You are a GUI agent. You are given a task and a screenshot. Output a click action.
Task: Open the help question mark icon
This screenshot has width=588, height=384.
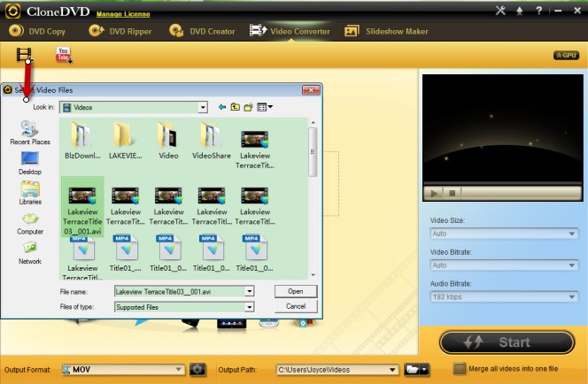pos(539,11)
